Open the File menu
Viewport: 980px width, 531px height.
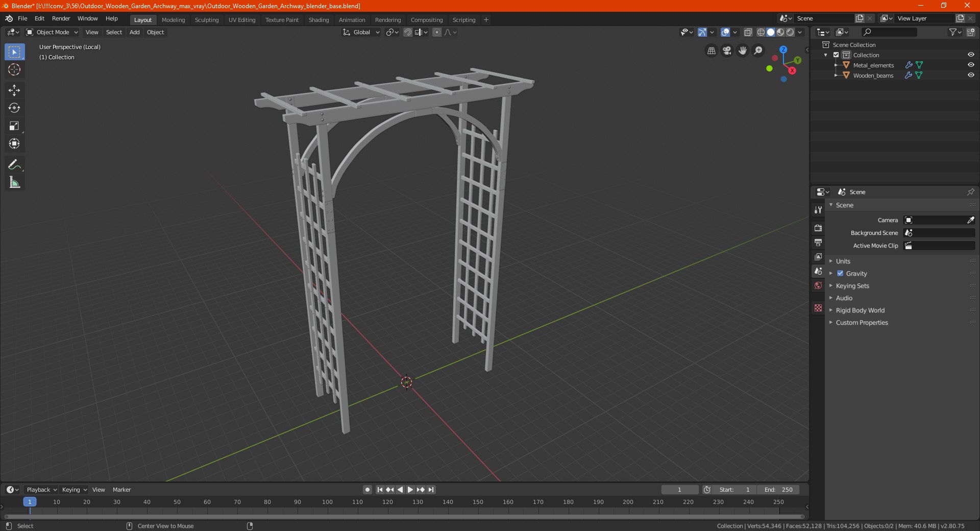coord(22,18)
